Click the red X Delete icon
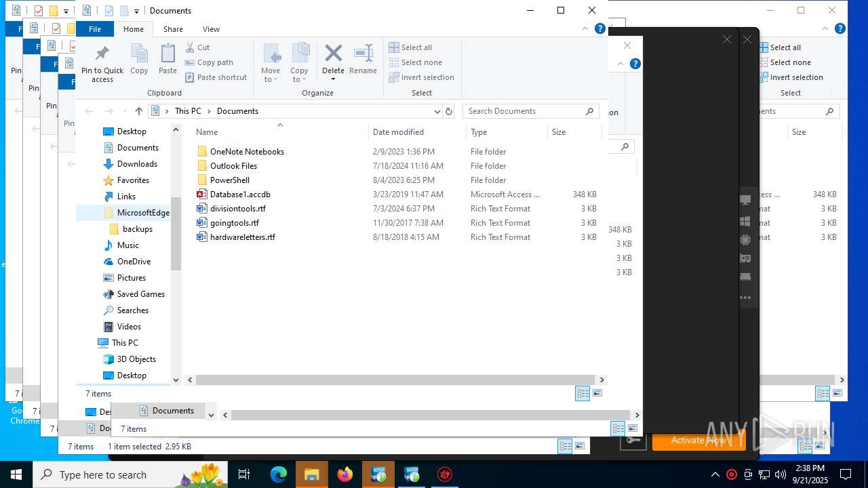Viewport: 868px width, 488px height. click(x=333, y=53)
